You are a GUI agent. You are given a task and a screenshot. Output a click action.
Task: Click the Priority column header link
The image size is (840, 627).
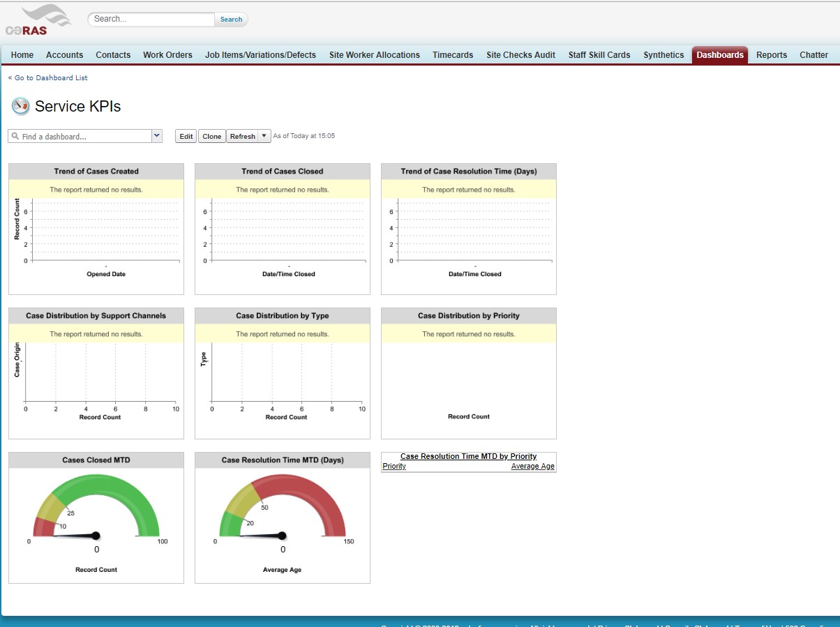tap(394, 466)
